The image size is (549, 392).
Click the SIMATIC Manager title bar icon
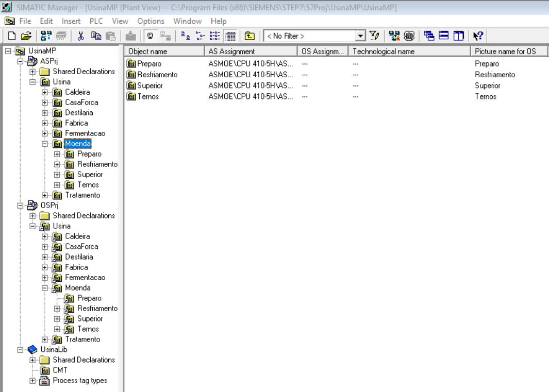click(x=7, y=7)
